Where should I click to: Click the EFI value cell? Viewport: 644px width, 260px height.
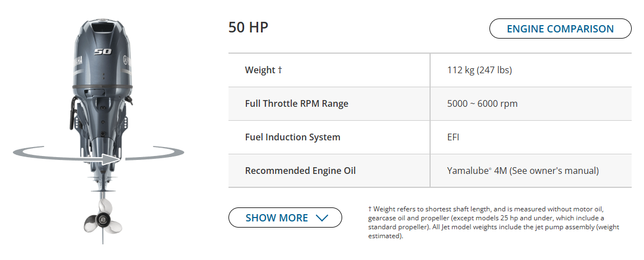pos(453,138)
